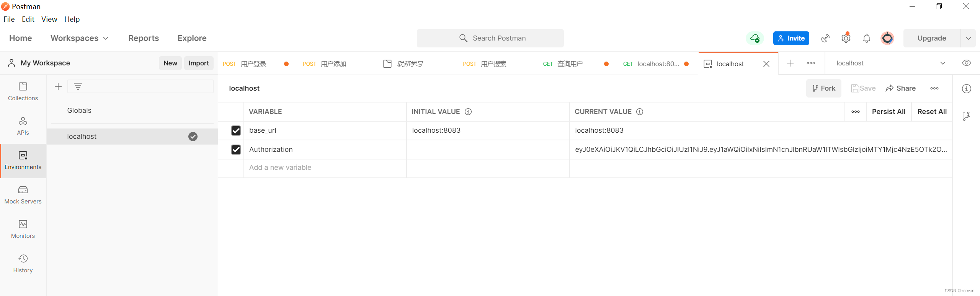Viewport: 980px width, 296px height.
Task: Click Reset All
Action: pos(932,112)
